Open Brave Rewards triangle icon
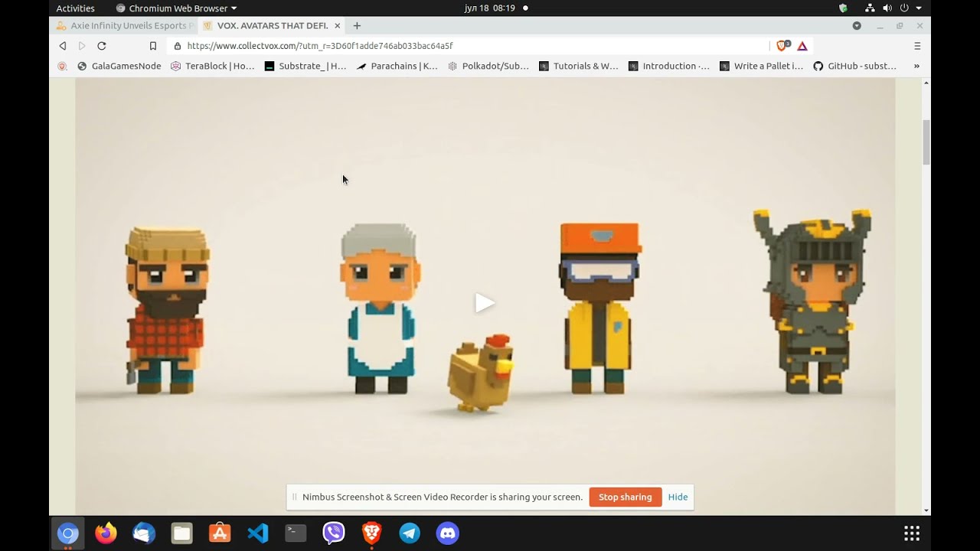Viewport: 980px width, 551px height. click(802, 46)
